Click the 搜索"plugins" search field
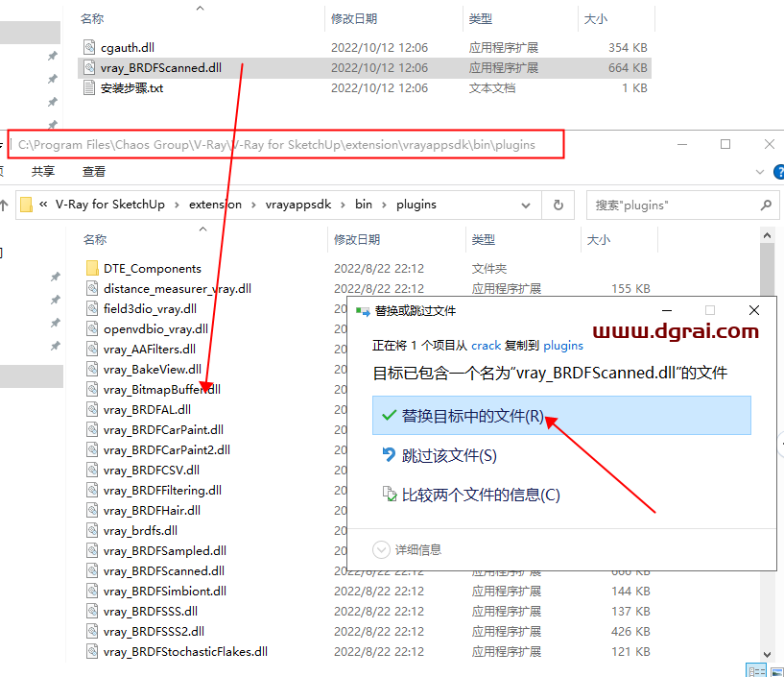784x677 pixels. [x=672, y=205]
